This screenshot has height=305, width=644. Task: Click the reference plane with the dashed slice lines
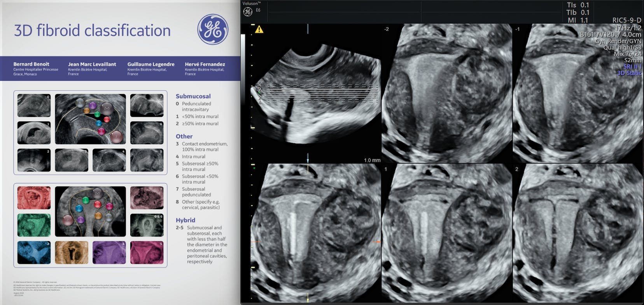pos(316,93)
